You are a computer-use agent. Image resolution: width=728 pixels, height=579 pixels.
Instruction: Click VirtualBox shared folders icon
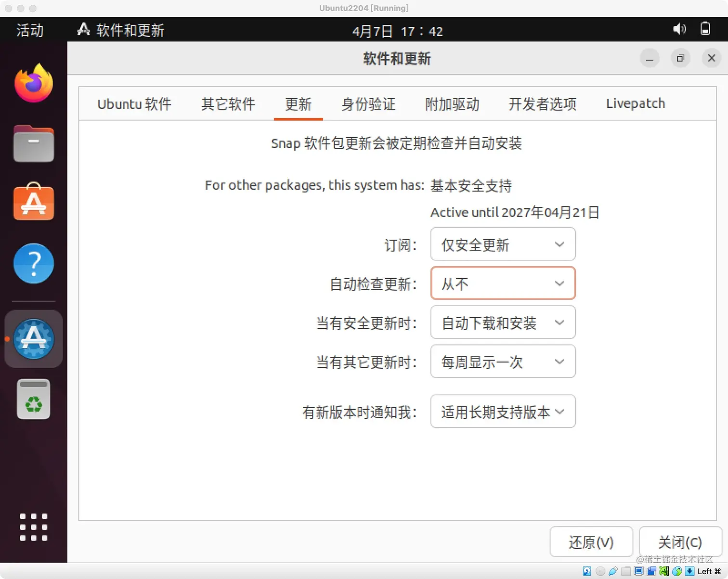[626, 571]
